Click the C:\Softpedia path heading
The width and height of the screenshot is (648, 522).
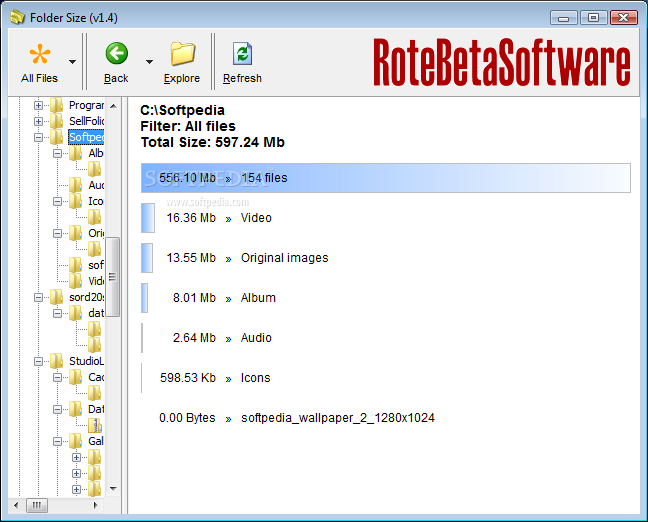(182, 110)
